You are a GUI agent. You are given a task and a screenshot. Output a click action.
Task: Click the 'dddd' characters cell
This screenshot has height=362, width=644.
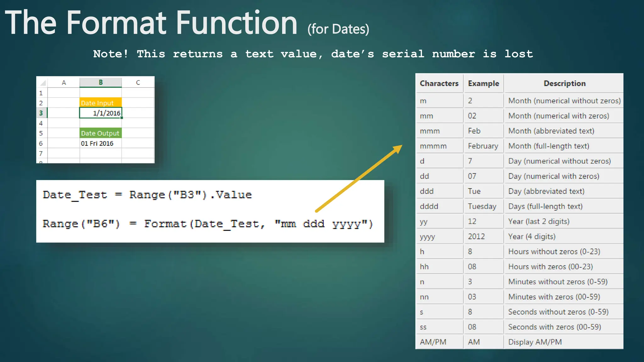439,206
